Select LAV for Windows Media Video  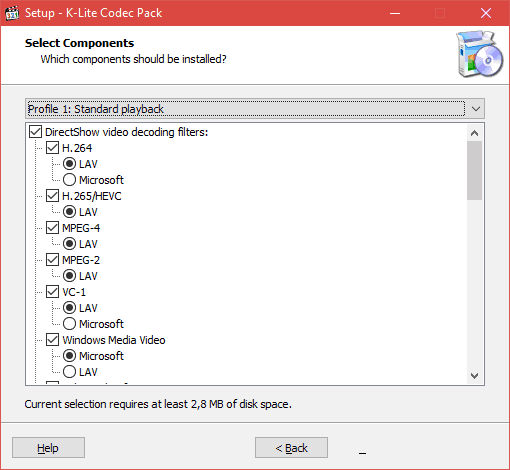pos(69,372)
